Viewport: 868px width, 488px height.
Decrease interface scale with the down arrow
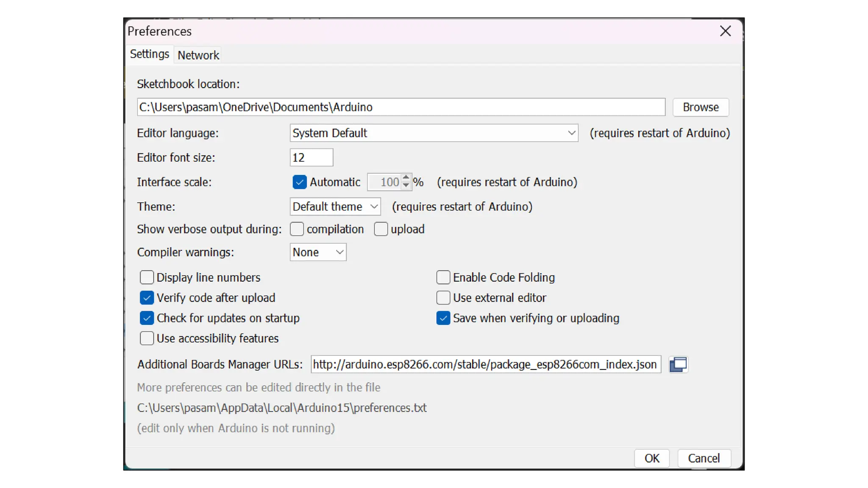click(x=406, y=186)
